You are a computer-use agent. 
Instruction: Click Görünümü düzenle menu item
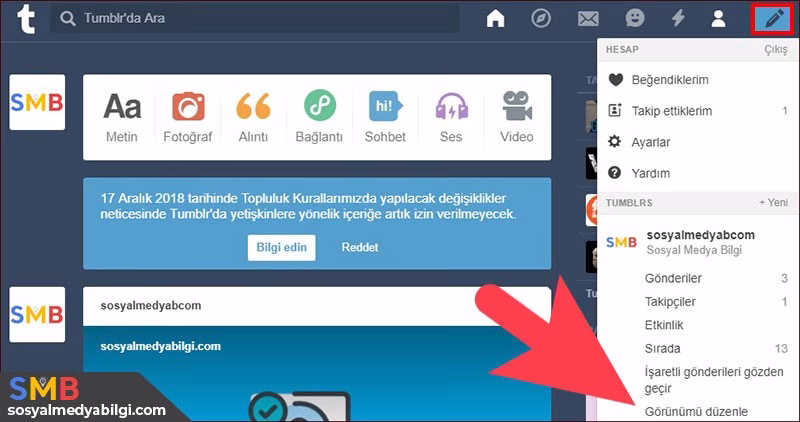pos(696,411)
